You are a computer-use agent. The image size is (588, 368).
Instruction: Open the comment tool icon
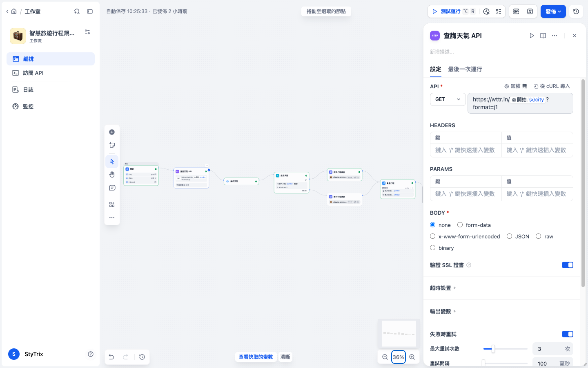(x=112, y=188)
